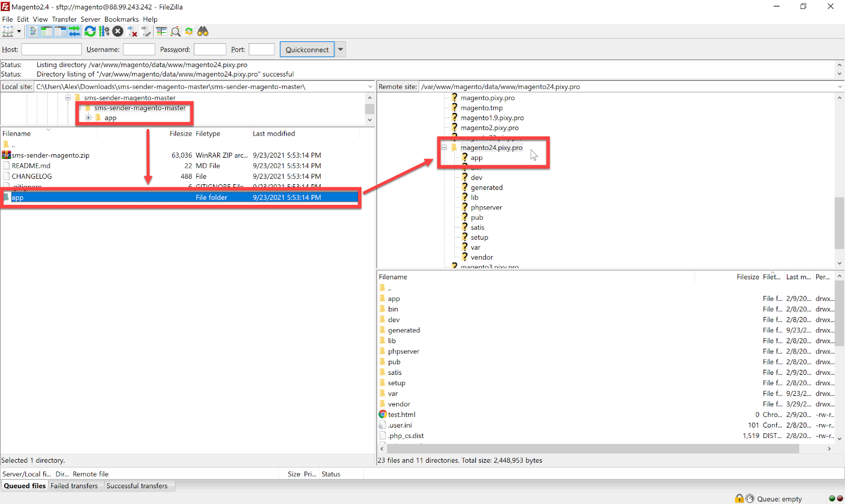Open the Local site path dropdown
This screenshot has height=504, width=845.
[x=370, y=87]
